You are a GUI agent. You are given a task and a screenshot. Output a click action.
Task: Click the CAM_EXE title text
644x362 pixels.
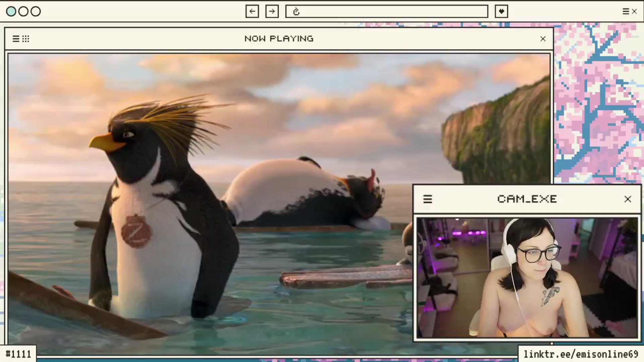point(527,199)
